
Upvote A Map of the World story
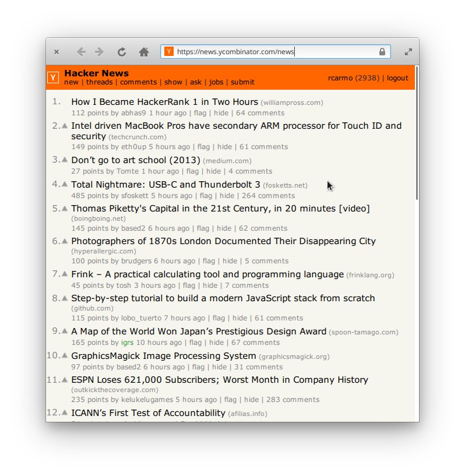[65, 331]
